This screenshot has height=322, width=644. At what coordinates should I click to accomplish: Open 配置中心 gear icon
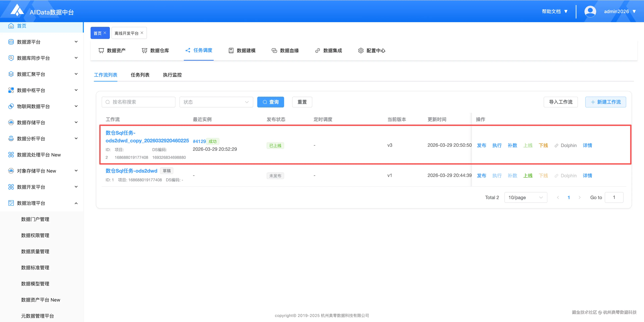[361, 51]
